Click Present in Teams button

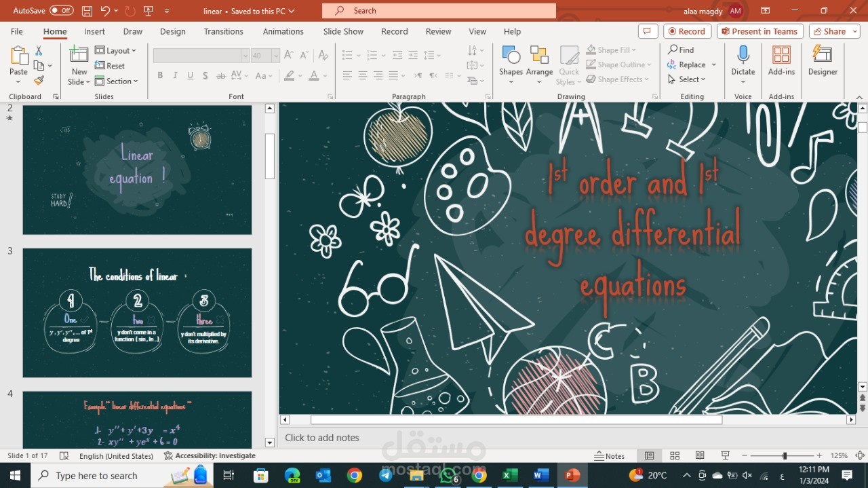(x=760, y=31)
